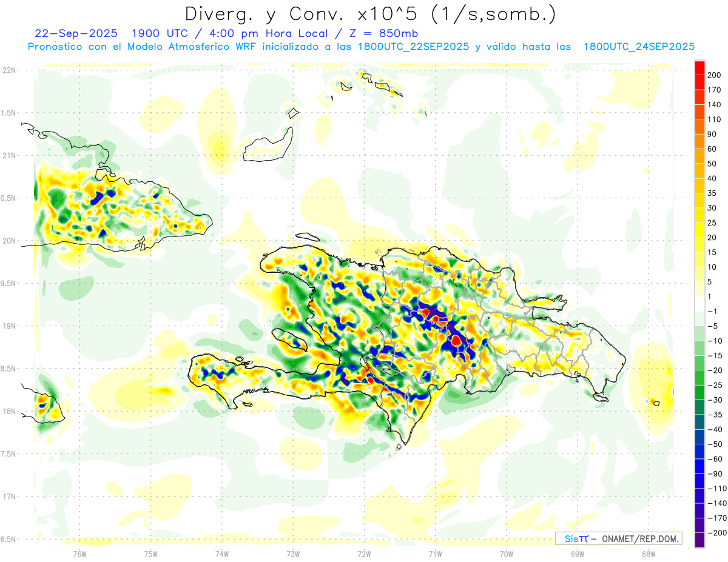The height and width of the screenshot is (562, 728).
Task: Click the '76W' longitude axis label
Action: coord(79,553)
